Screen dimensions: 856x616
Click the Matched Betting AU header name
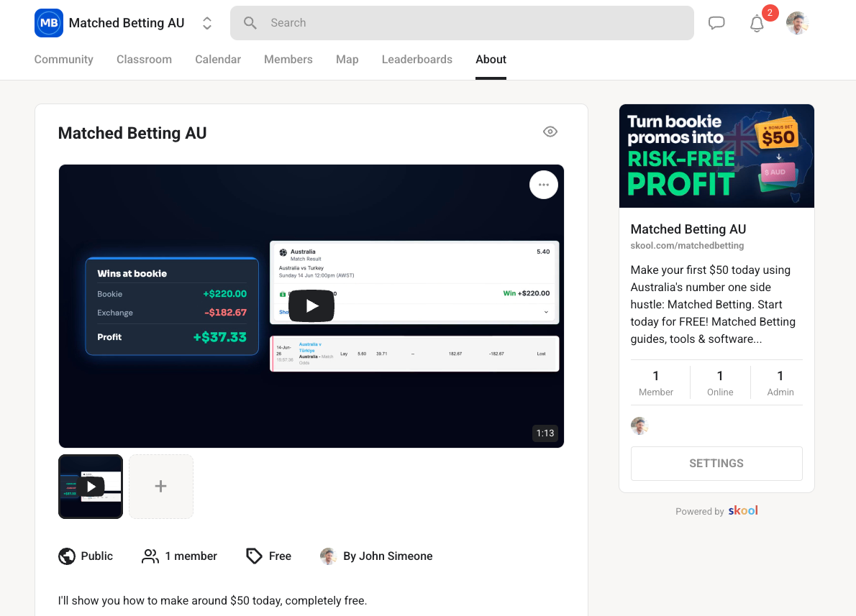coord(127,23)
